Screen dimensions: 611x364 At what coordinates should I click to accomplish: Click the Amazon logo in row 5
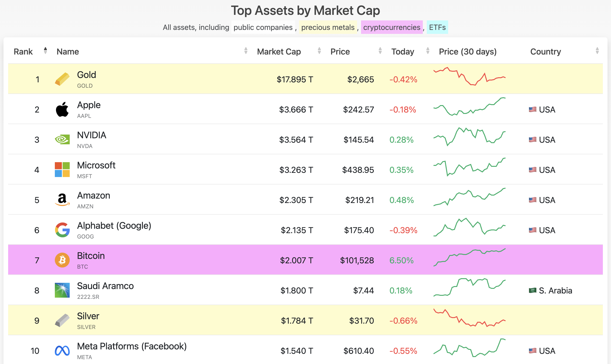[62, 200]
